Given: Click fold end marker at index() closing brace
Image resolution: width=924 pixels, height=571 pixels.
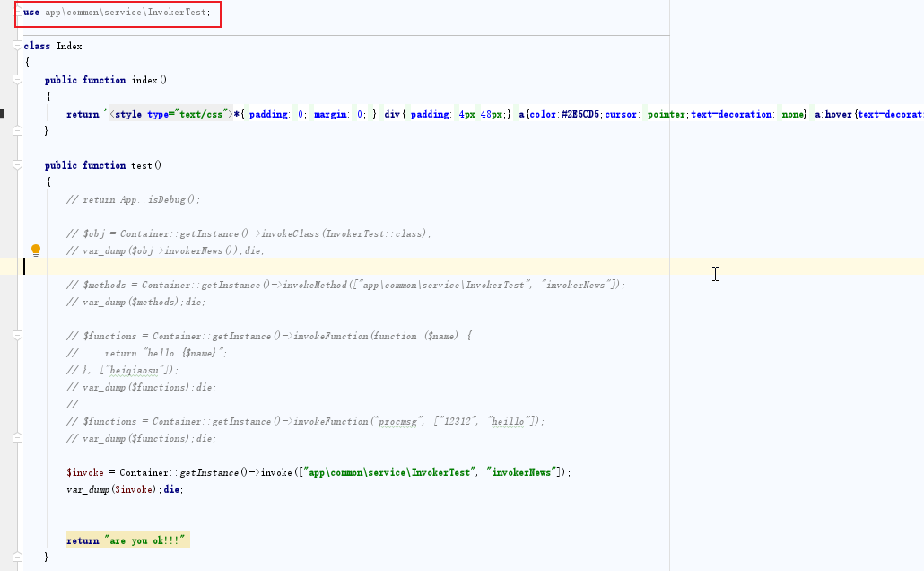Looking at the screenshot, I should [x=17, y=130].
